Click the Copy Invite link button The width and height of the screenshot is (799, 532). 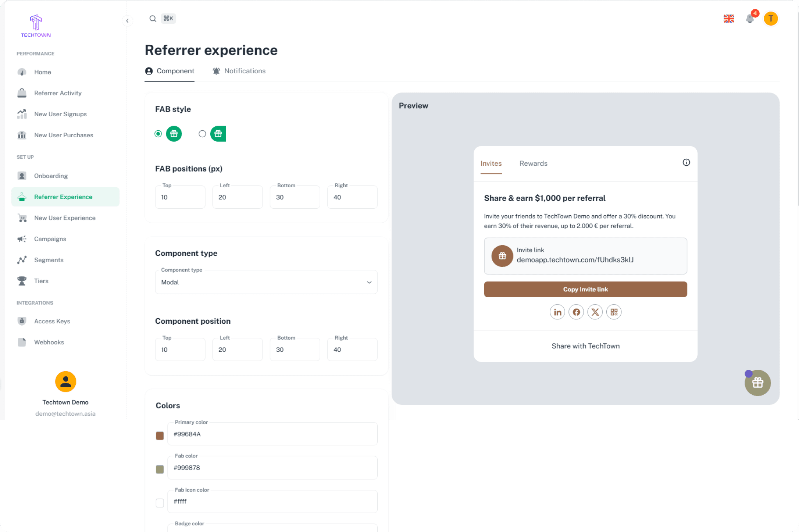click(585, 289)
